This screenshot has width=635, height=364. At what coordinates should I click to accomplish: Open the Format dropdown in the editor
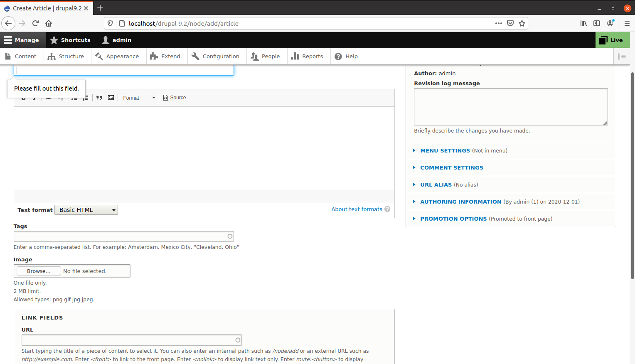139,98
